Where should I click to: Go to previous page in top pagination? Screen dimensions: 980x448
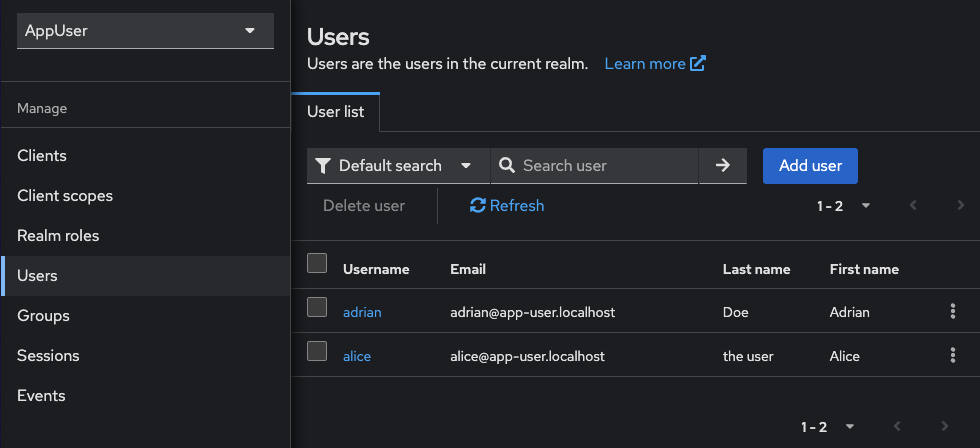(913, 206)
